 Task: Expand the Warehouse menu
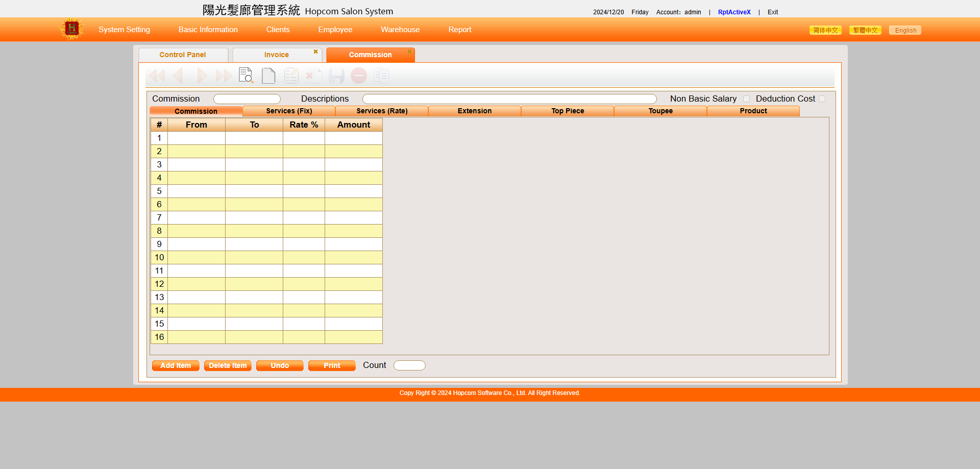[x=400, y=30]
